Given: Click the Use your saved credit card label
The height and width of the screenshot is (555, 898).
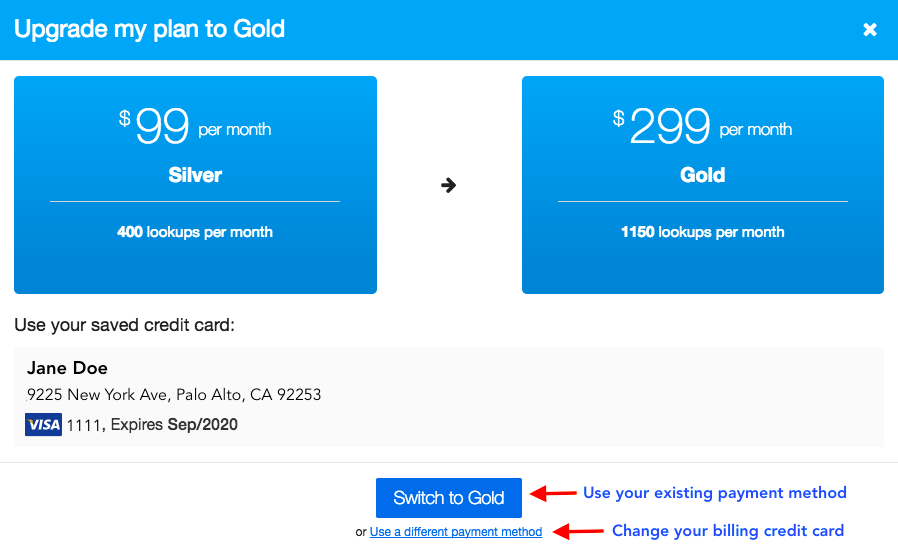Looking at the screenshot, I should tap(124, 325).
